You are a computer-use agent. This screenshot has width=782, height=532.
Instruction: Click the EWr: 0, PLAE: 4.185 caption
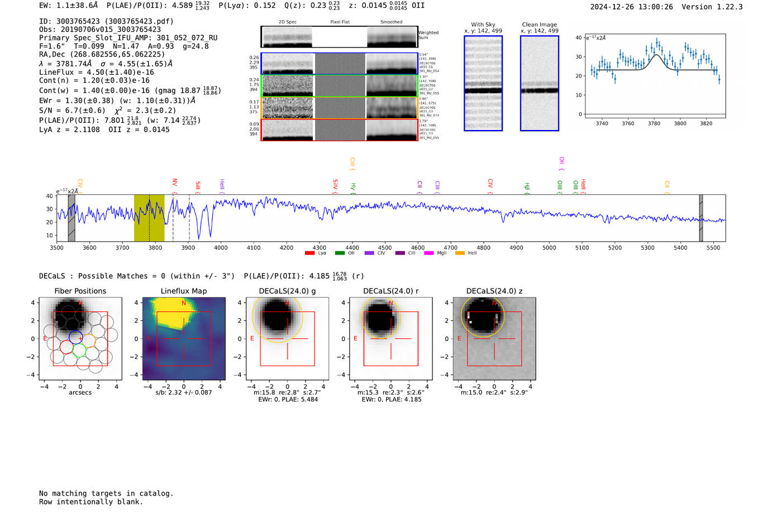(x=391, y=399)
